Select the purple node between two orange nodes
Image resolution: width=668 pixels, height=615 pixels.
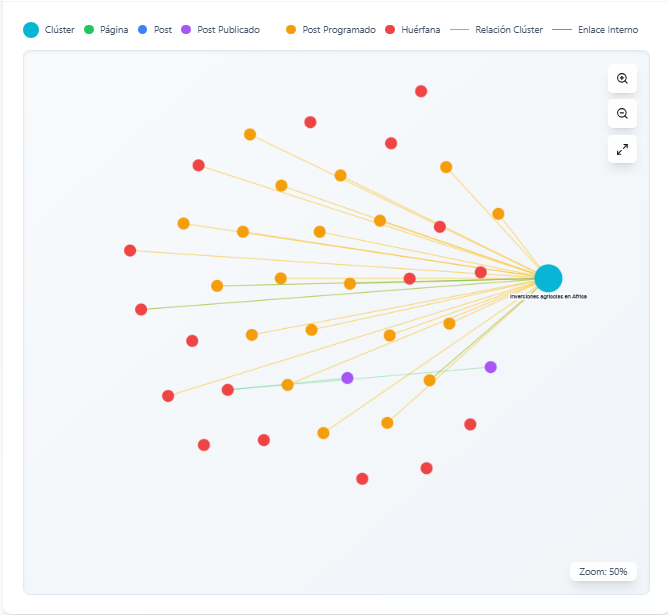coord(347,378)
